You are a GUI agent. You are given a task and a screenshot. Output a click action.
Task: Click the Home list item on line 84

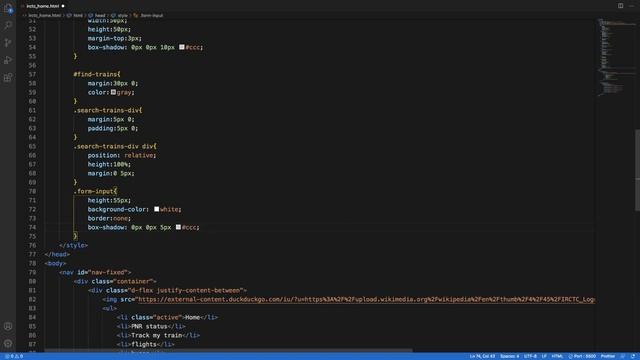point(167,317)
